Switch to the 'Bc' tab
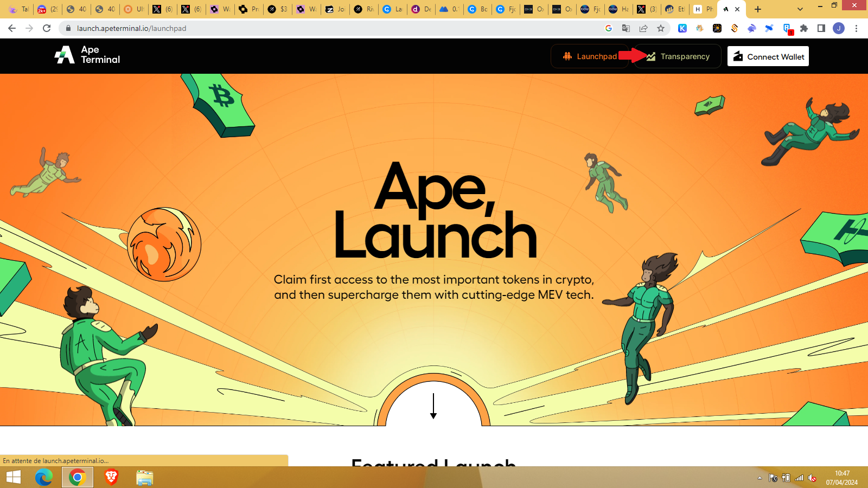The width and height of the screenshot is (868, 488). [x=477, y=9]
